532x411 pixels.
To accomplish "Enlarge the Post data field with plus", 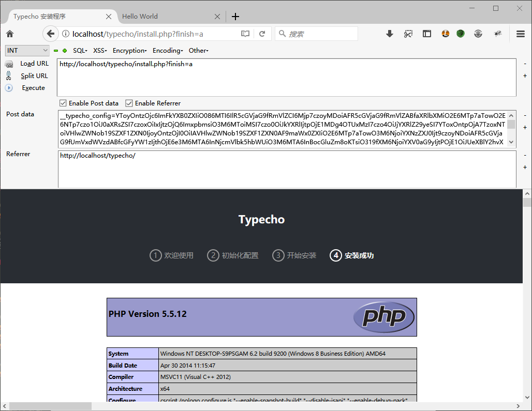I will click(x=525, y=127).
